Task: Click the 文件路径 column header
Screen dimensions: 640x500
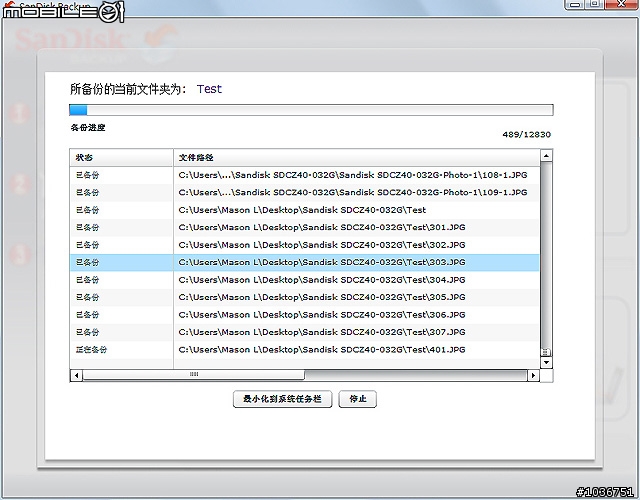Action: pyautogui.click(x=357, y=158)
